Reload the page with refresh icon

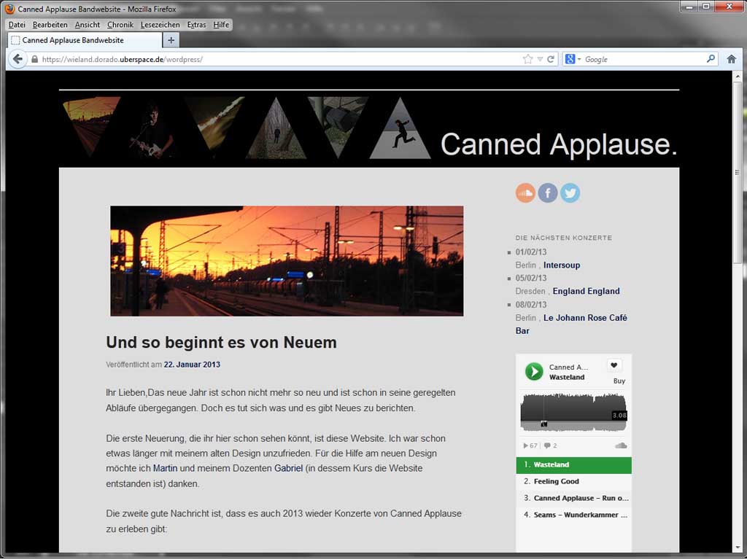pos(551,59)
